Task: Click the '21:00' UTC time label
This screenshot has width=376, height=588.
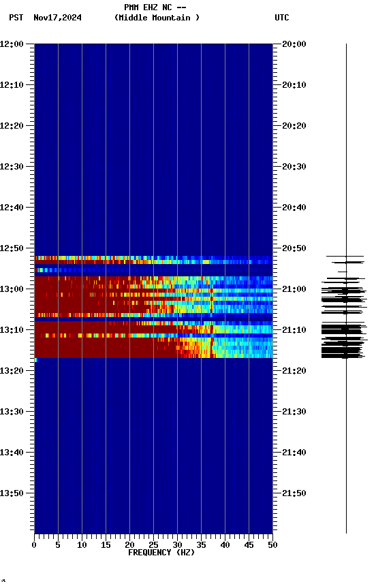Action: click(294, 289)
